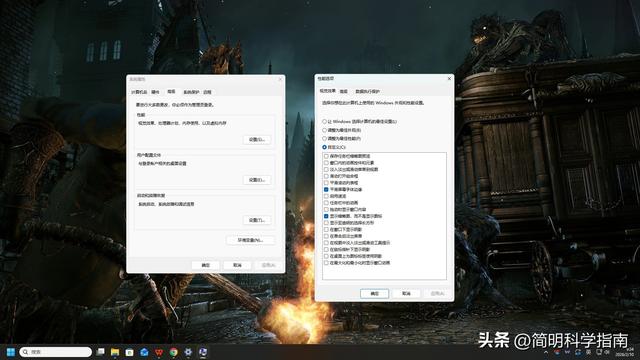The image size is (640, 360).
Task: Click OK in System Properties window
Action: (206, 265)
